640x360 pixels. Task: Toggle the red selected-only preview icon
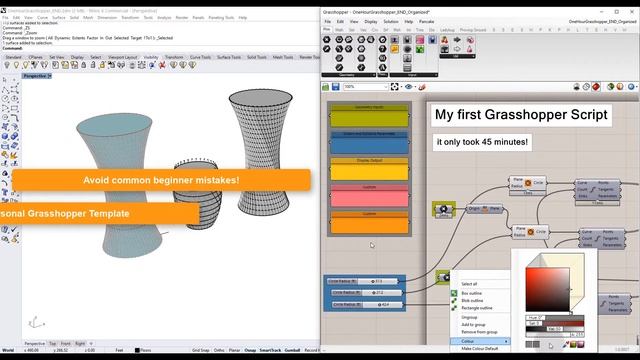pyautogui.click(x=596, y=87)
